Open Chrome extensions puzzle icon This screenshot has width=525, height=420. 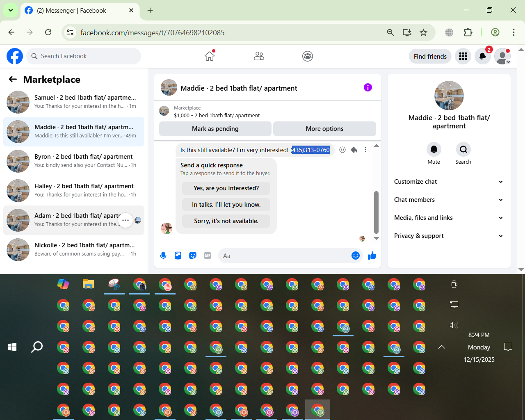[468, 32]
